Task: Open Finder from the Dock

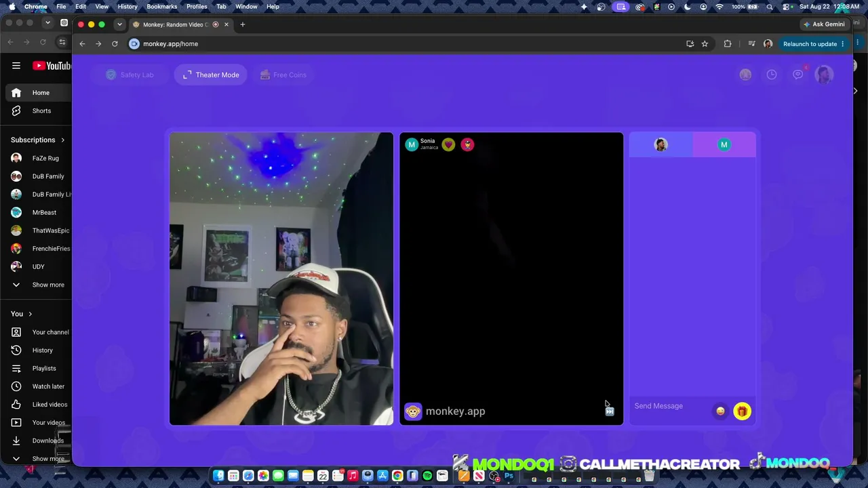Action: 218,476
